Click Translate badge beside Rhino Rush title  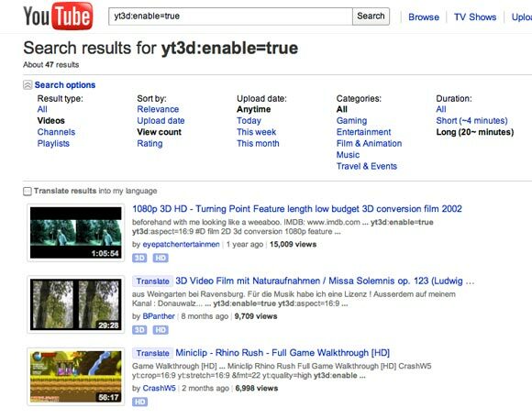point(152,353)
